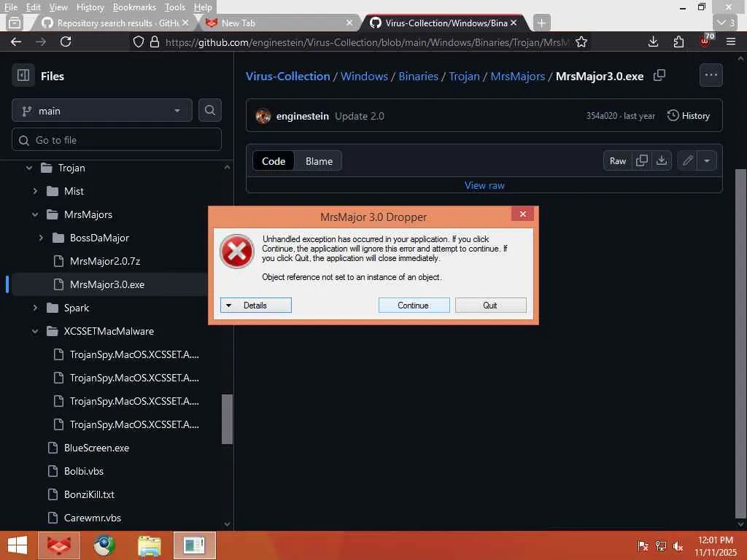Open the History menu in menu bar
This screenshot has width=747, height=560.
(90, 7)
